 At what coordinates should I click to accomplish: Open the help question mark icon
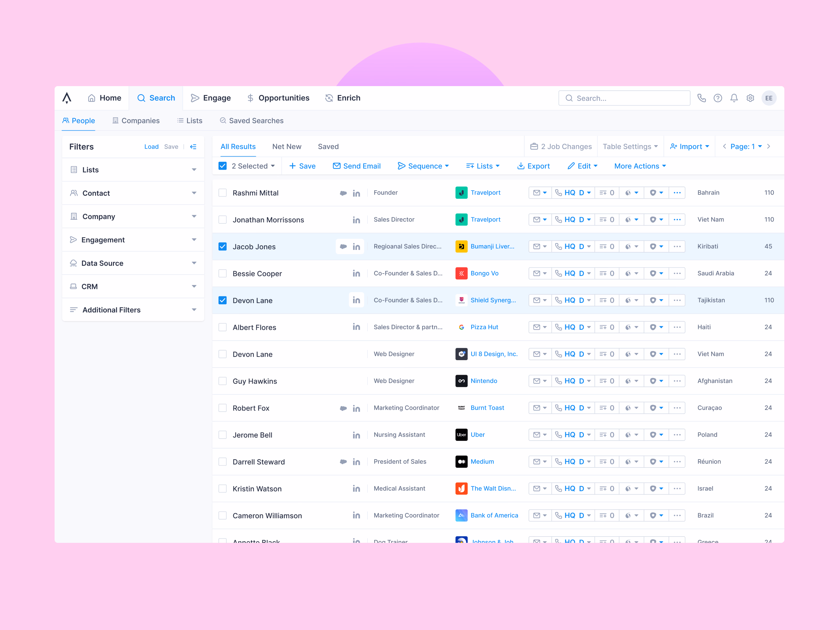click(718, 98)
